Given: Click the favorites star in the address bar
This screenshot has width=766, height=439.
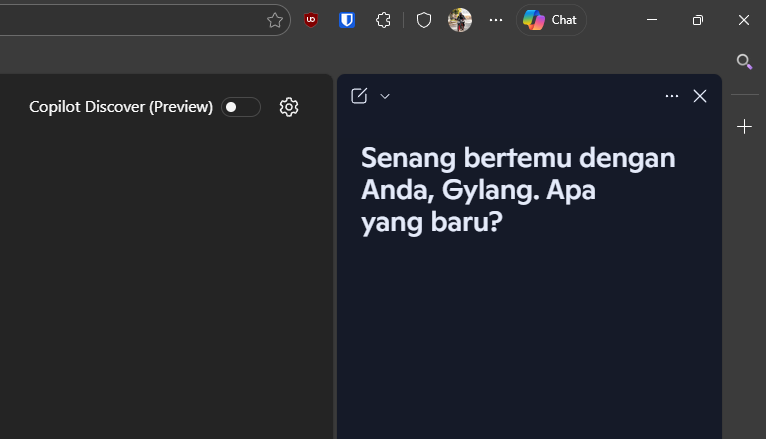Looking at the screenshot, I should (275, 20).
